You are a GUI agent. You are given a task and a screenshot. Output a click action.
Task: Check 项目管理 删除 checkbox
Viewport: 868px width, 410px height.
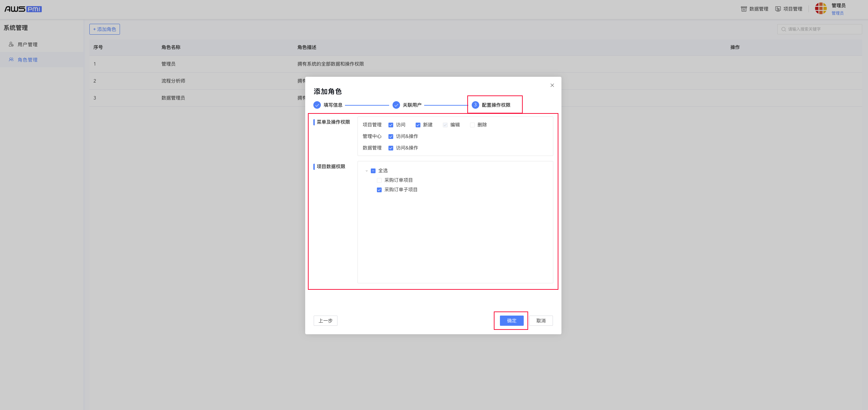[472, 125]
